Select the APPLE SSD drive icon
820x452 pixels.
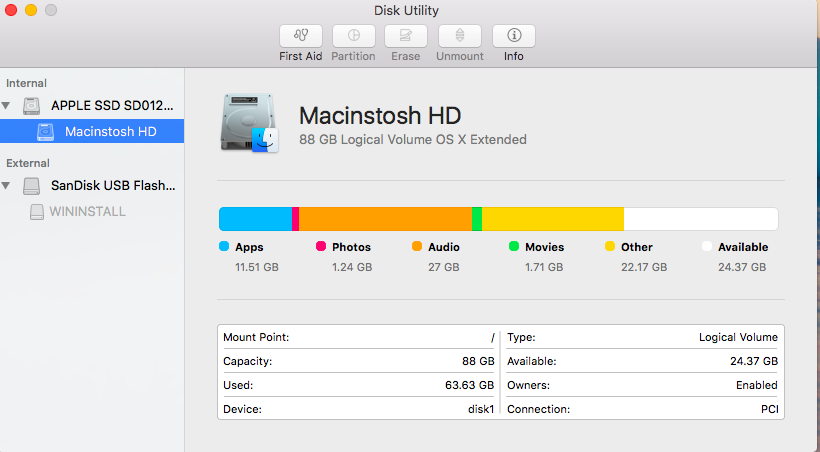pos(31,106)
